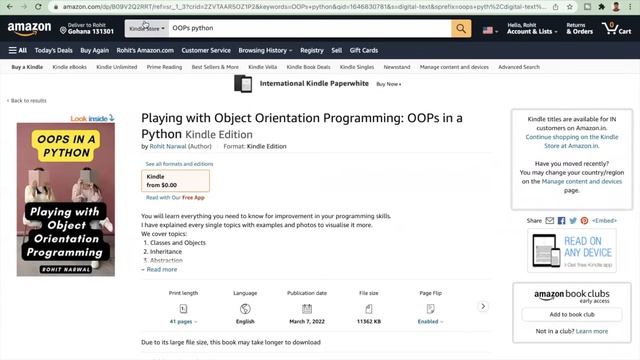Go back to search results
640x360 pixels.
[x=27, y=100]
